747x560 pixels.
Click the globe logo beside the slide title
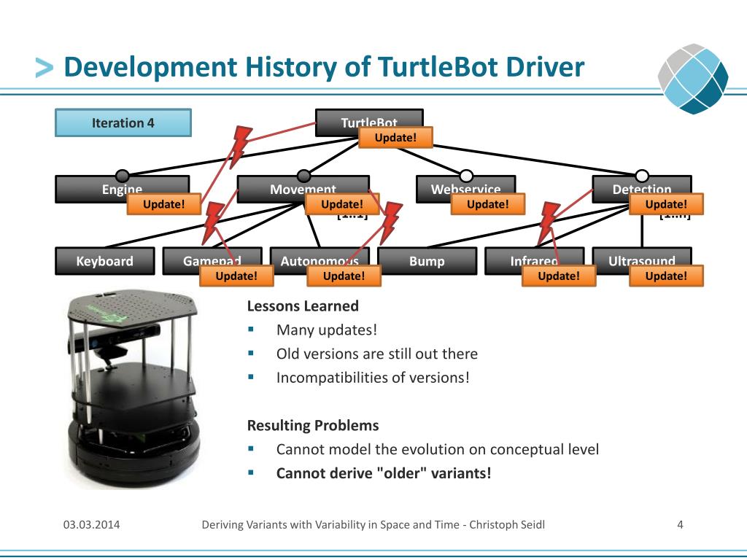coord(693,79)
